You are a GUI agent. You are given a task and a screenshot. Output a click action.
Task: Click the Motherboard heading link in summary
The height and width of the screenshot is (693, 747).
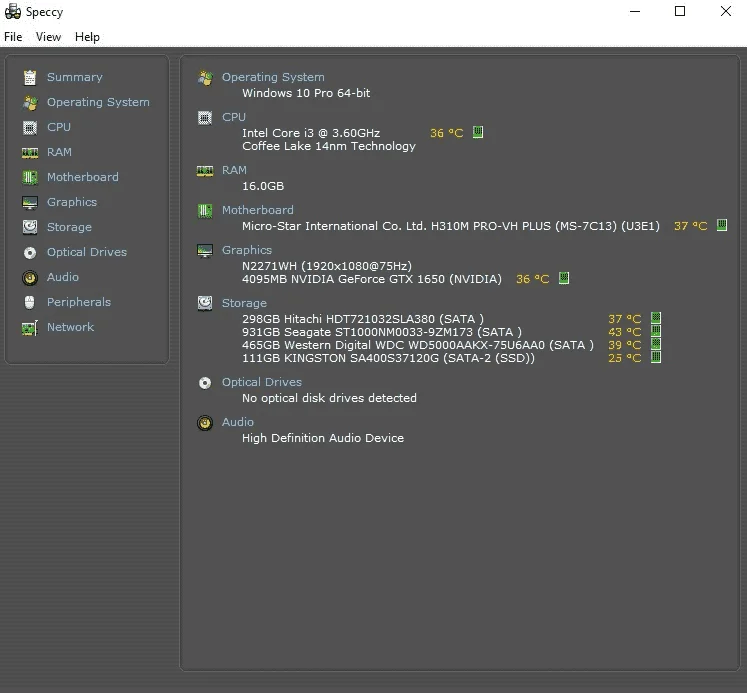click(x=258, y=210)
